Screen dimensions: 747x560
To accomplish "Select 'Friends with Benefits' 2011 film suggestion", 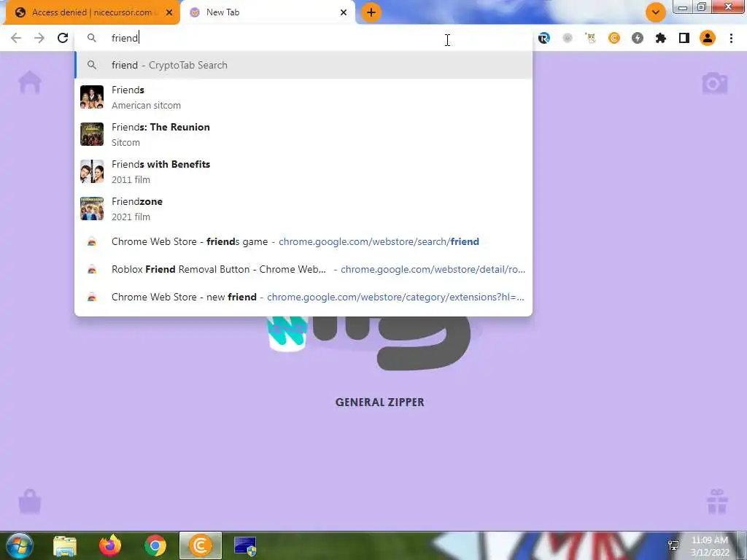I will pos(303,171).
